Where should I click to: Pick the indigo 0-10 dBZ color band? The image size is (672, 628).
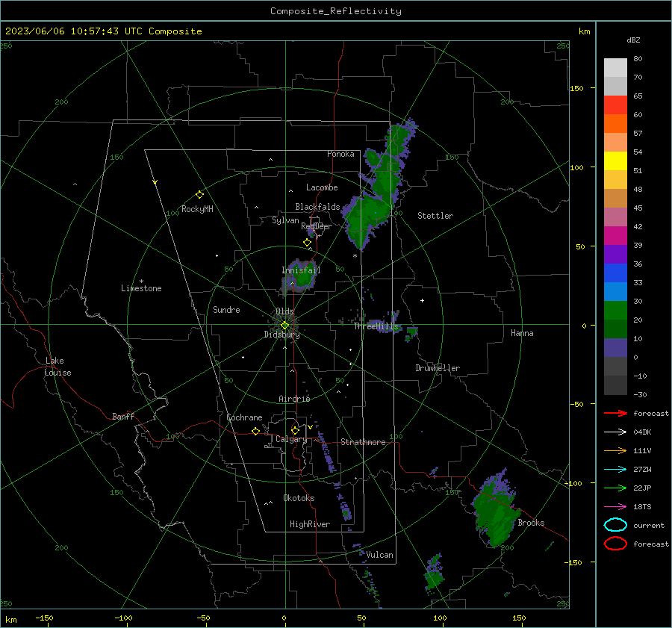click(615, 348)
